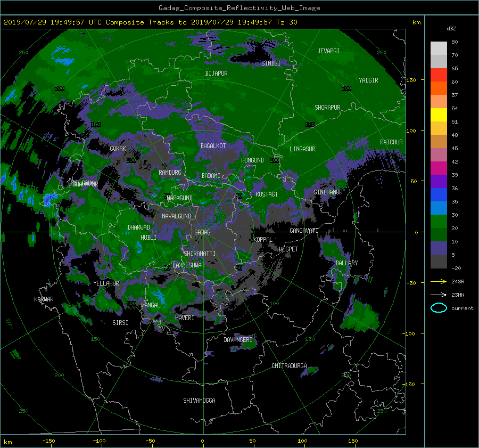This screenshot has width=479, height=448.
Task: Click the HUNGUND city label
Action: pyautogui.click(x=252, y=160)
